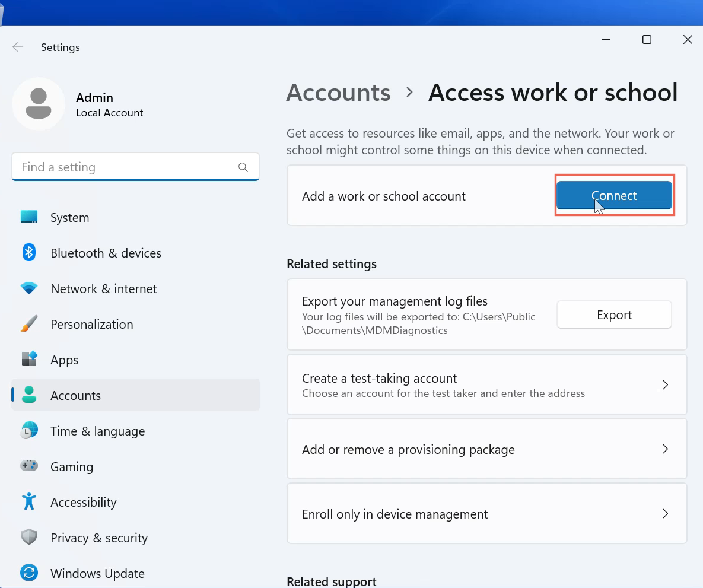
Task: Open the Time & language globe icon
Action: pos(29,431)
